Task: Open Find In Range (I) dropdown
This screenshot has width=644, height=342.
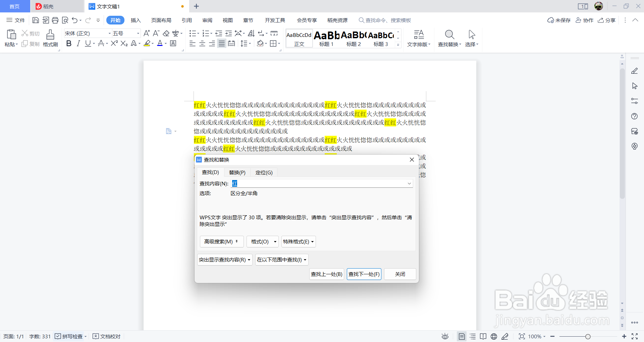Action: [282, 260]
